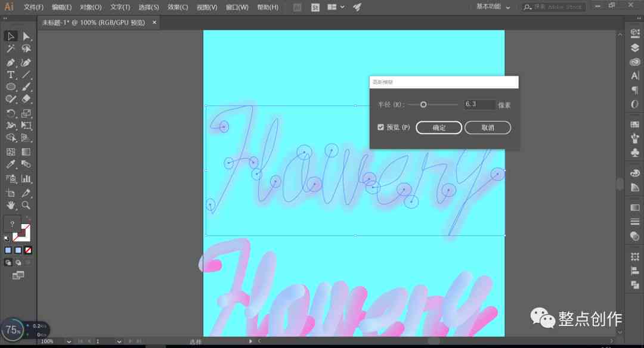Image resolution: width=644 pixels, height=348 pixels.
Task: Click swap fill and stroke arrow
Action: [27, 218]
